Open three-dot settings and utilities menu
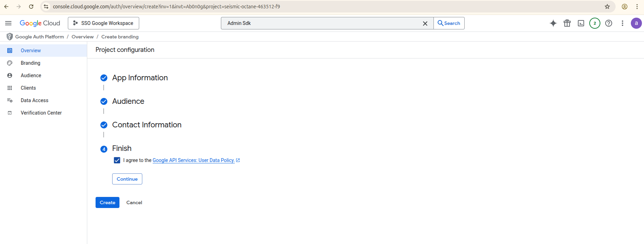644x244 pixels. 622,23
